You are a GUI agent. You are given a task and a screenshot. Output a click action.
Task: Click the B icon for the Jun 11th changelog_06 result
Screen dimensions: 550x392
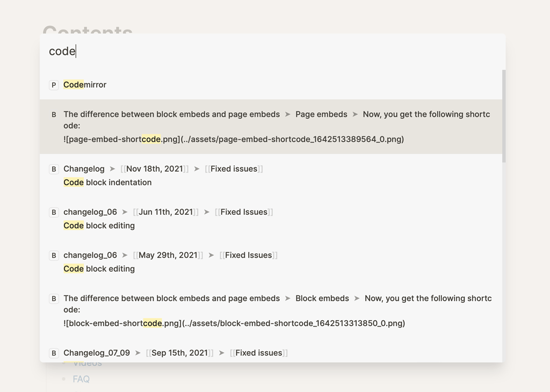click(x=53, y=212)
